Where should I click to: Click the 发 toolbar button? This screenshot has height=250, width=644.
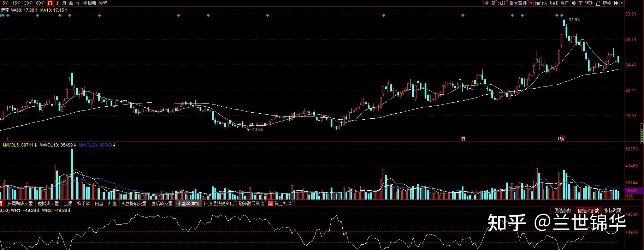(486, 3)
